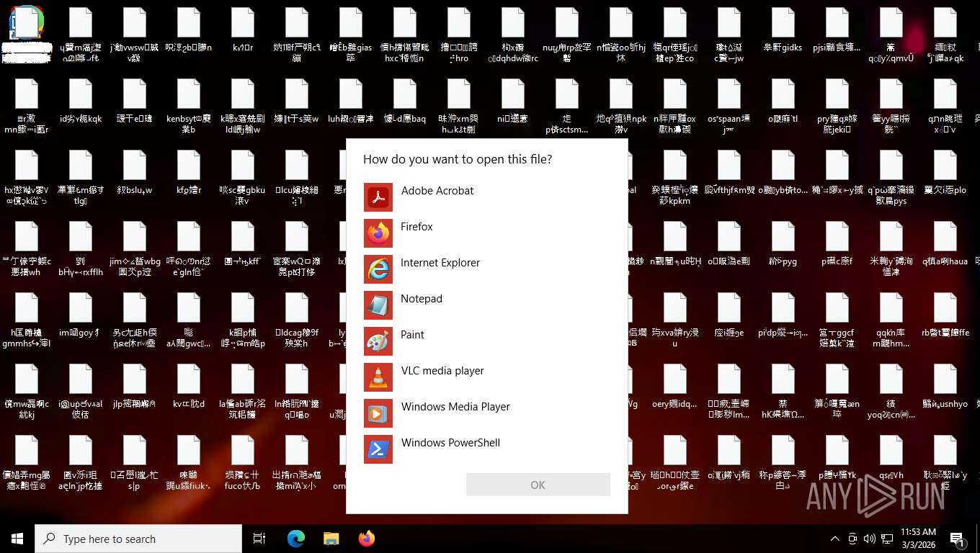Select the desktop file starting with "jim"
This screenshot has height=553, width=980.
click(x=134, y=249)
